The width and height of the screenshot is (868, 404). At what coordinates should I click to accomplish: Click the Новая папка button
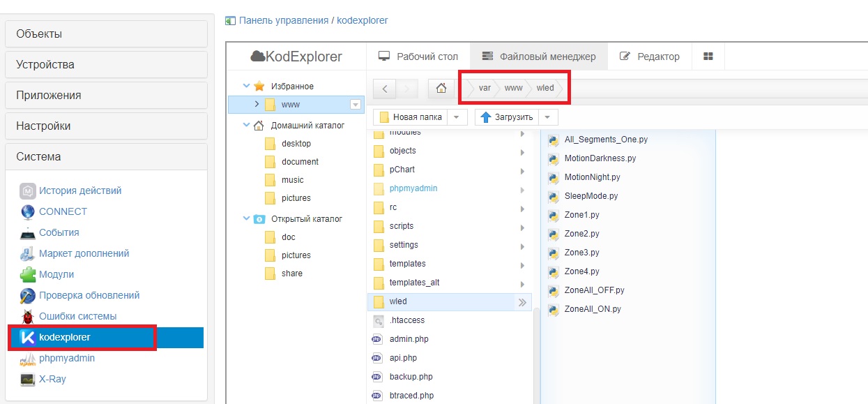click(411, 117)
